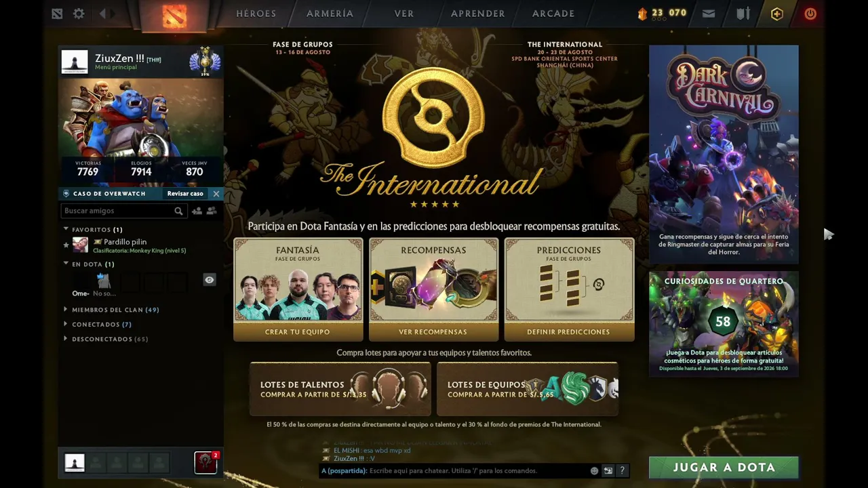Click the red power quit icon

tap(810, 14)
